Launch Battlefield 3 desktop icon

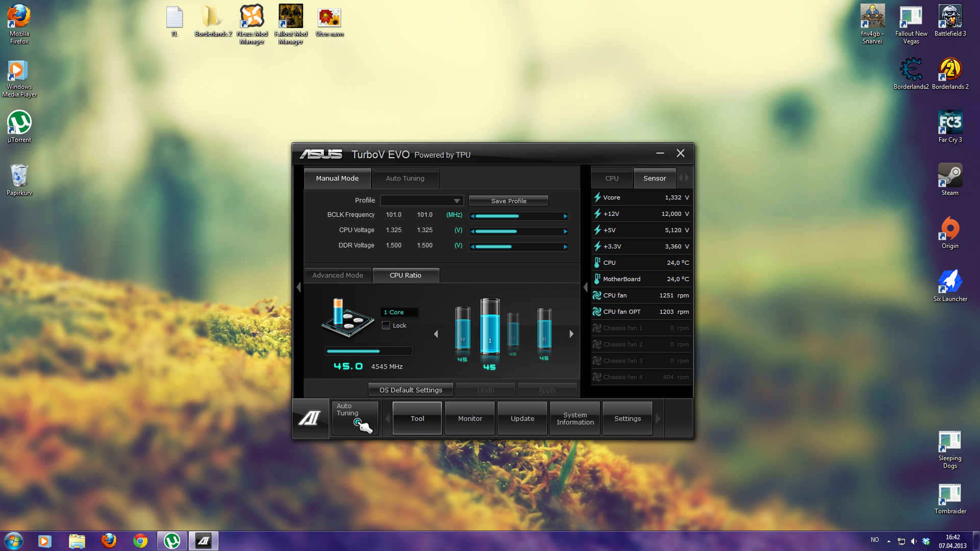pyautogui.click(x=950, y=20)
